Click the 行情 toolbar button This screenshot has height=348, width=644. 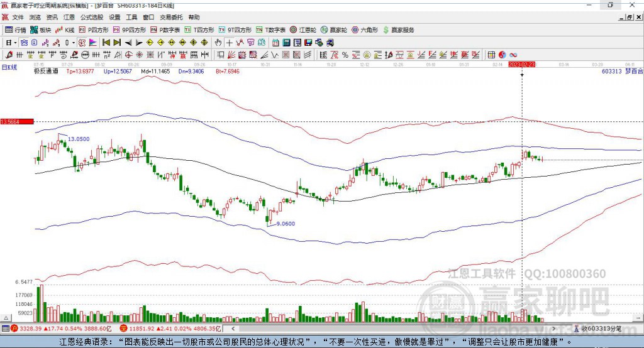(x=16, y=30)
